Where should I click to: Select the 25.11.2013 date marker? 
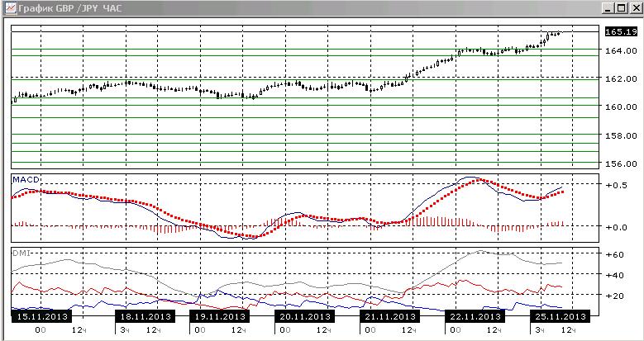[x=560, y=317]
